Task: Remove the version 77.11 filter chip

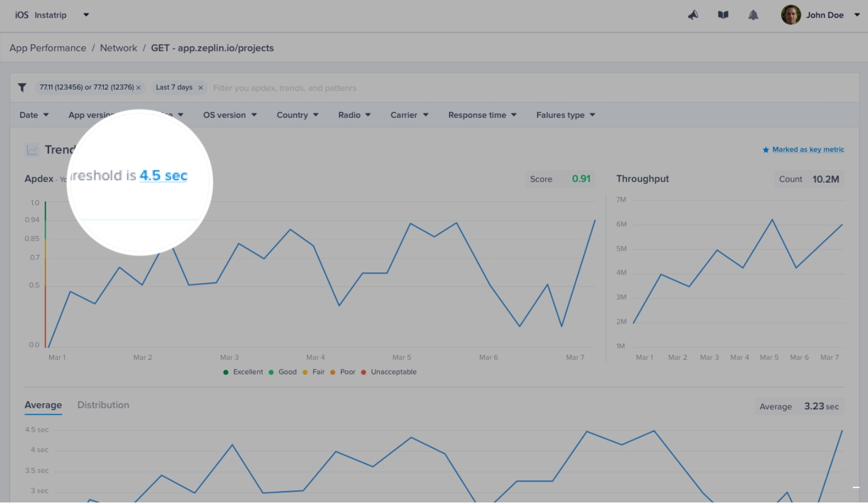Action: coord(138,88)
